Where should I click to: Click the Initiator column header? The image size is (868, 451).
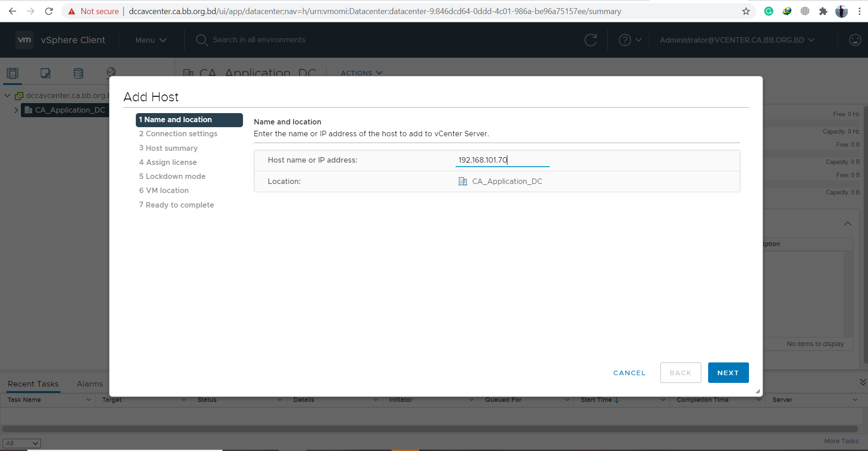pos(401,400)
